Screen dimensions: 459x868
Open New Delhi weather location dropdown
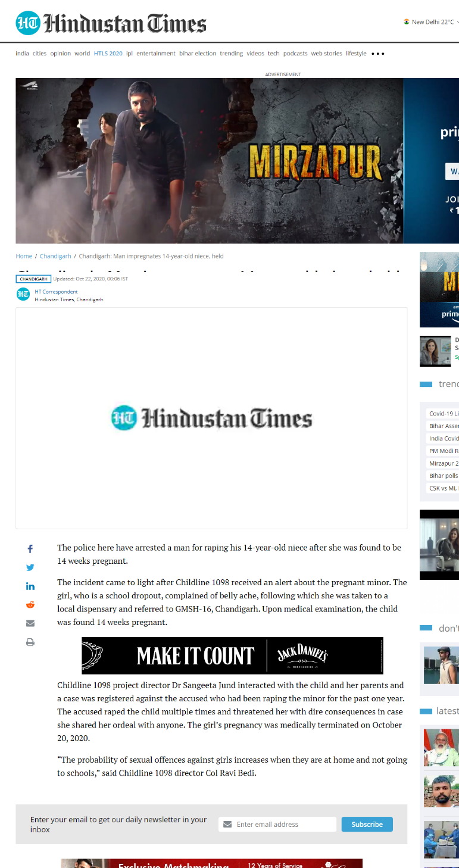click(432, 22)
